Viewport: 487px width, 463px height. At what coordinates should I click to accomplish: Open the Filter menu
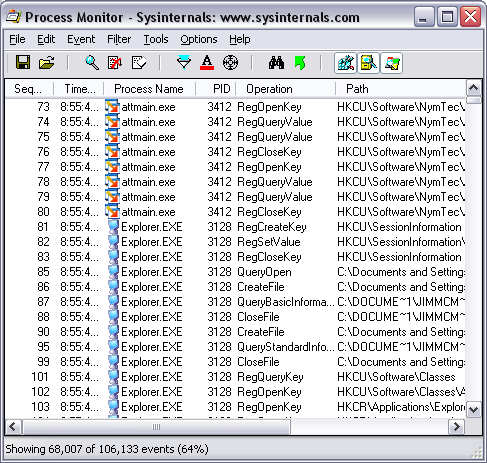(119, 39)
